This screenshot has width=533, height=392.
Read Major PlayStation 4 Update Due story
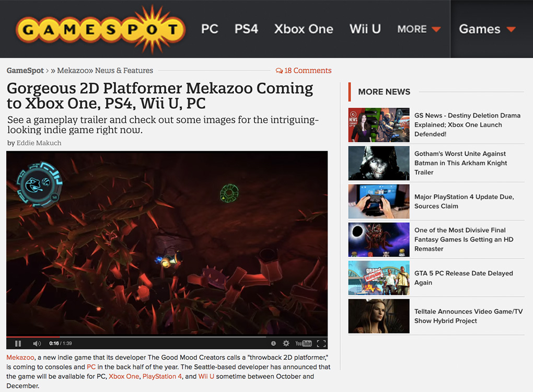pyautogui.click(x=464, y=201)
